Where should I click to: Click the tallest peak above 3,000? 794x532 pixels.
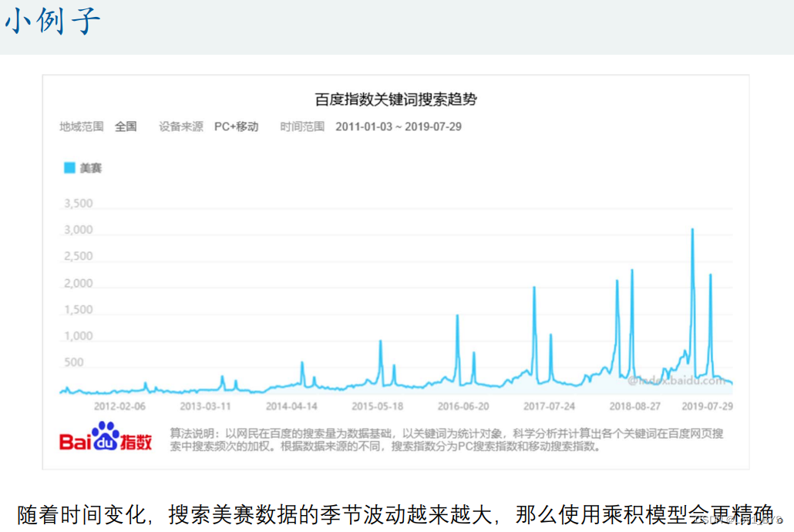tap(692, 230)
